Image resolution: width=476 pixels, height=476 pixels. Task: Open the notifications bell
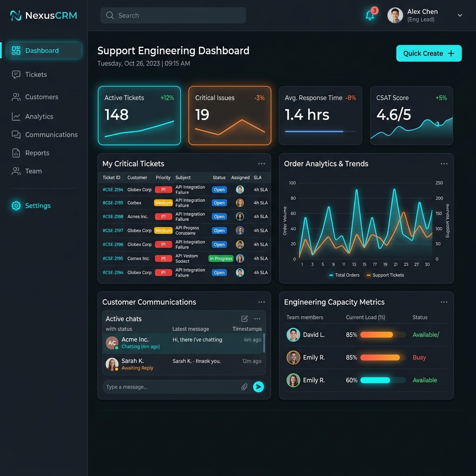(x=370, y=15)
